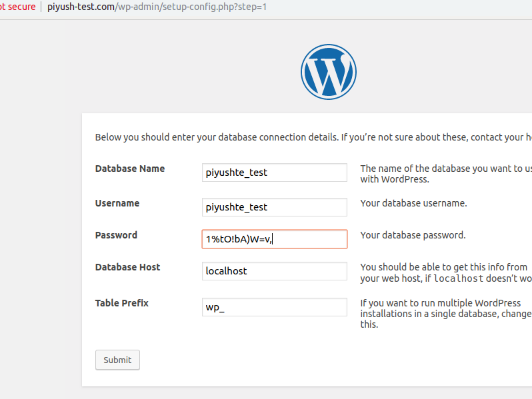
Task: Click the 'Database Host' label
Action: (127, 267)
